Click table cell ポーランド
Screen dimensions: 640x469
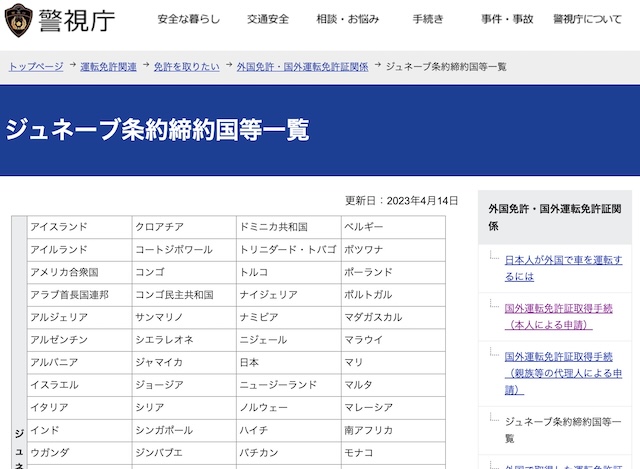pyautogui.click(x=393, y=272)
